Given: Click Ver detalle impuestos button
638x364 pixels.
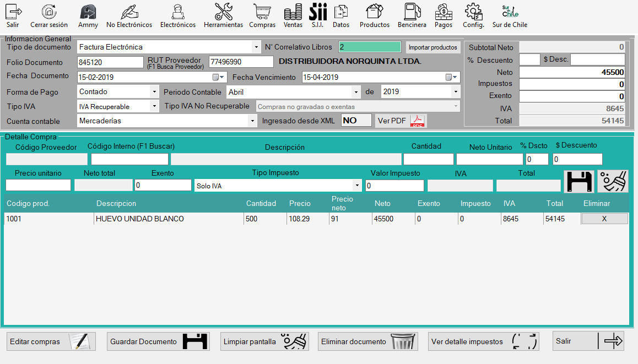Looking at the screenshot, I should click(x=484, y=341).
